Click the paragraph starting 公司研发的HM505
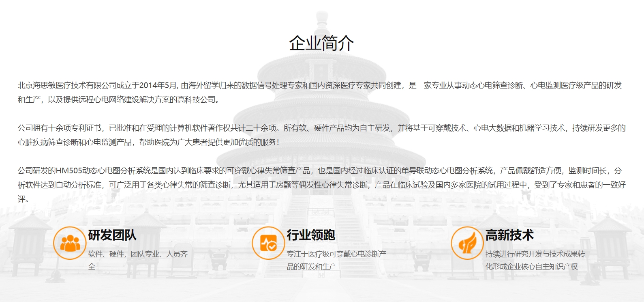The width and height of the screenshot is (644, 302). (x=322, y=185)
